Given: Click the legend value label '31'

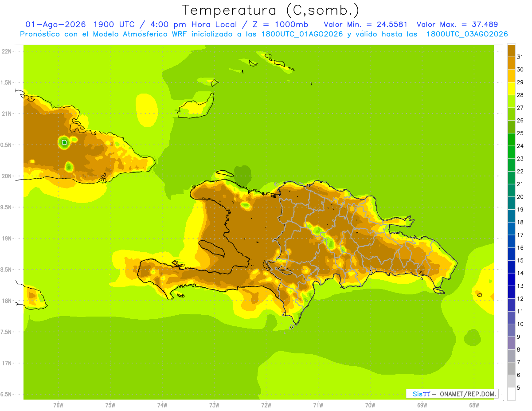Looking at the screenshot, I should 520,57.
